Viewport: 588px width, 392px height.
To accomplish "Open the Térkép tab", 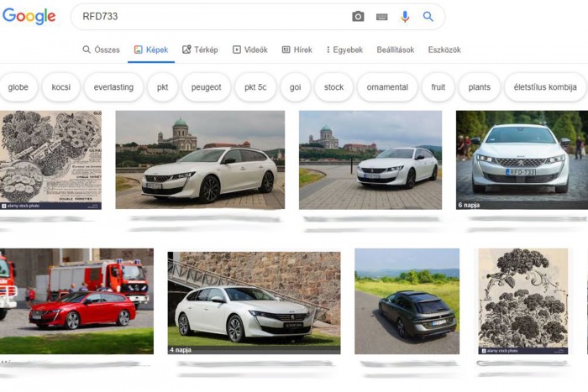I will (x=200, y=50).
